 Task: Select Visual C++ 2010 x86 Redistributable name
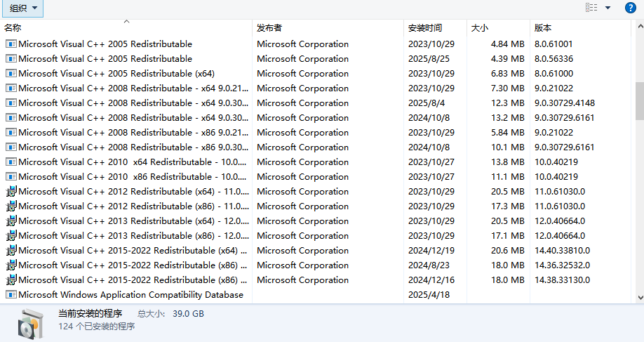[133, 177]
